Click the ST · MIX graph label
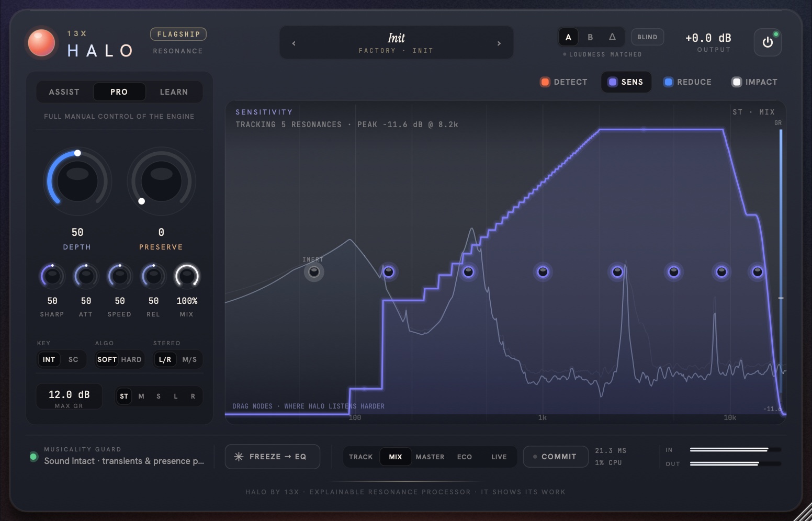This screenshot has width=812, height=521. point(753,112)
